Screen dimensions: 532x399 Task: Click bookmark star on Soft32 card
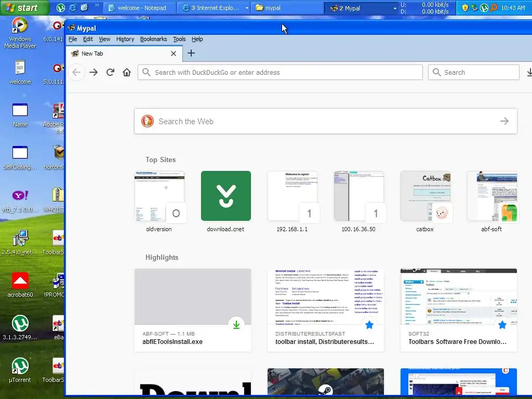coord(502,325)
